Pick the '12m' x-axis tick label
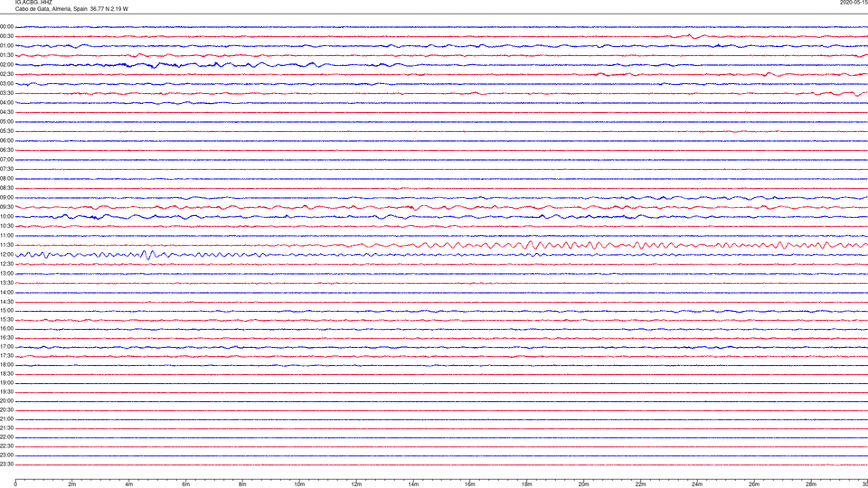This screenshot has height=488, width=868. coord(356,484)
